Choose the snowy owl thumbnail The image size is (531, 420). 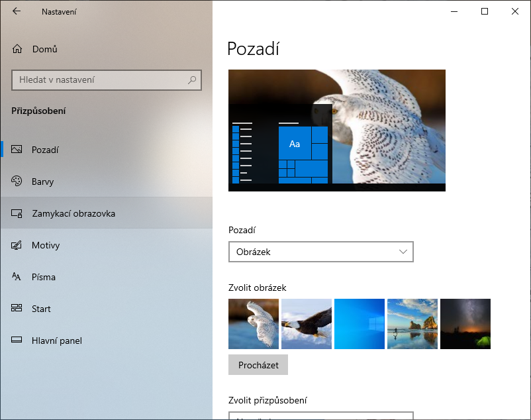point(254,323)
